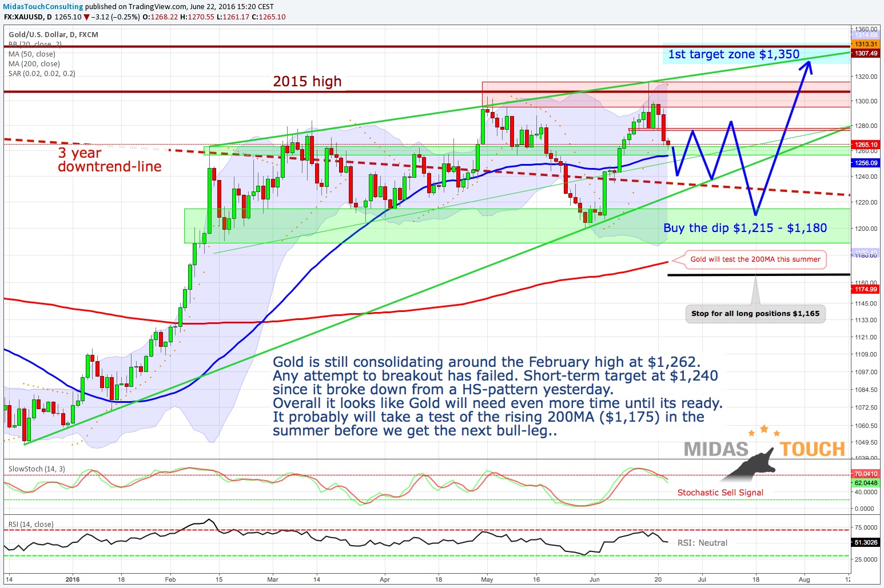Select the MA (200, close) indicator label
The height and width of the screenshot is (588, 884).
(34, 63)
